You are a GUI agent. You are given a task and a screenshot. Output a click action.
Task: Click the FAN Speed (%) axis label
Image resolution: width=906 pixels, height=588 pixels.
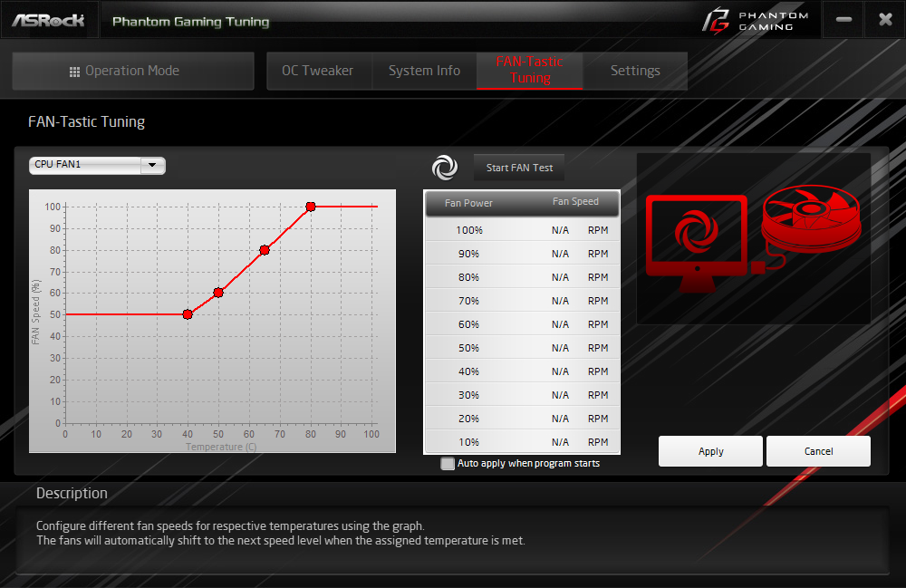[x=36, y=312]
